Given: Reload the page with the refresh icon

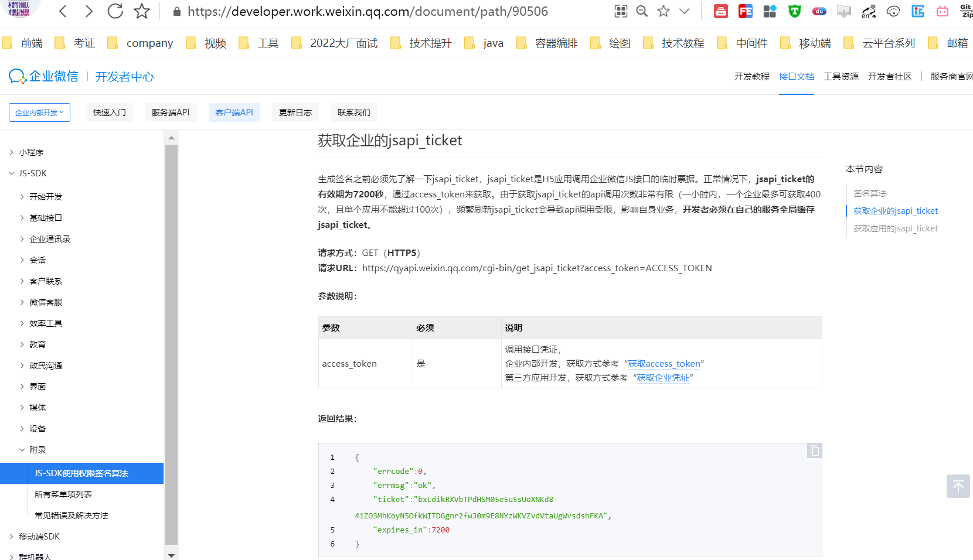Looking at the screenshot, I should click(x=115, y=11).
